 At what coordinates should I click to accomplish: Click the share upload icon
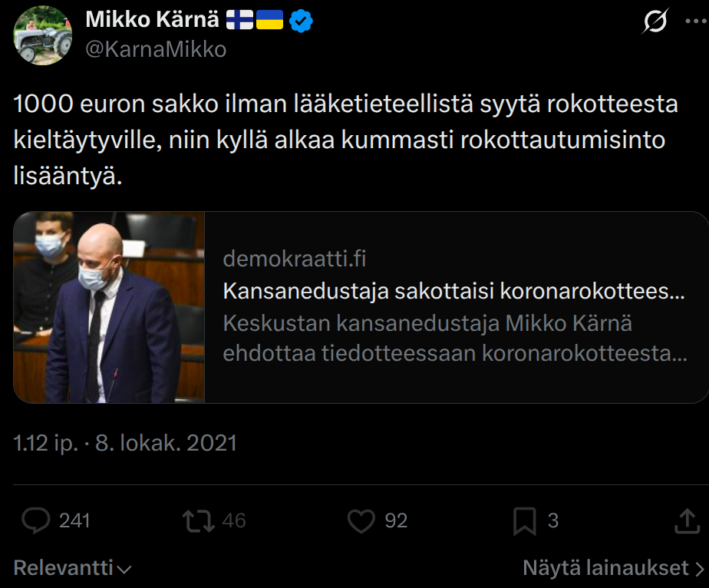[686, 521]
